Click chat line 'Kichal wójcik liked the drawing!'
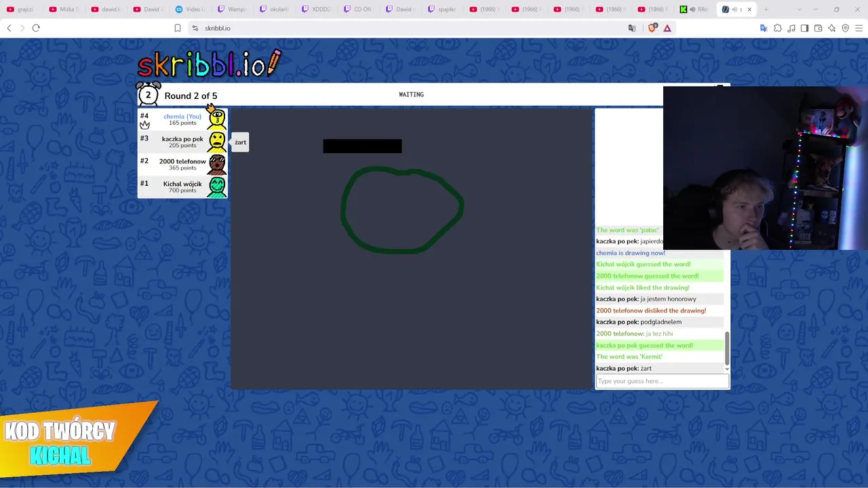Image resolution: width=868 pixels, height=488 pixels. click(643, 287)
